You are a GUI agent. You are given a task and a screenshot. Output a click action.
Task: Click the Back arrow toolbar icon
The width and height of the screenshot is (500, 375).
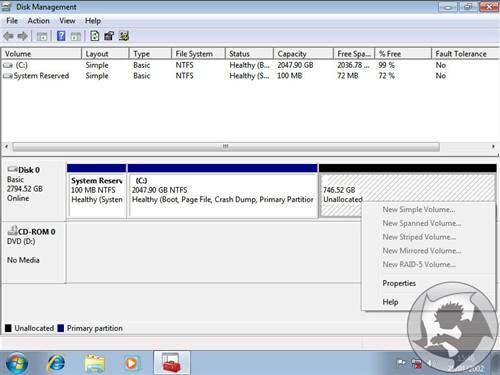(8, 36)
